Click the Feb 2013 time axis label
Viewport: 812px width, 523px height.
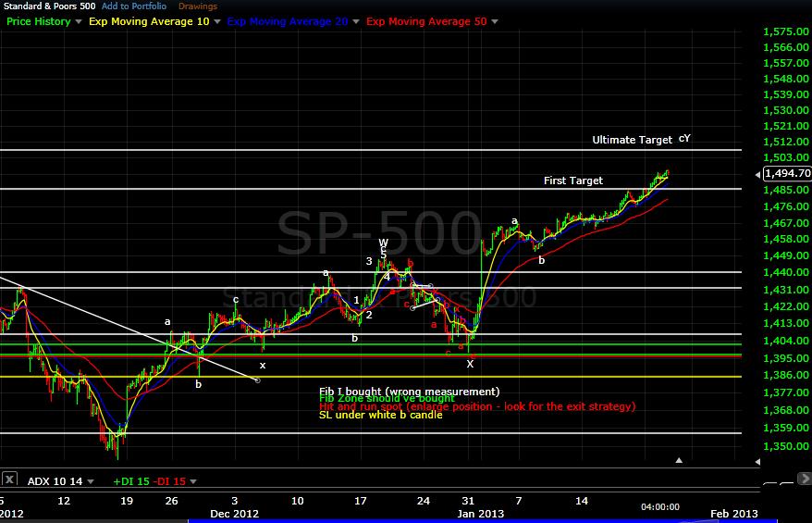(x=733, y=513)
